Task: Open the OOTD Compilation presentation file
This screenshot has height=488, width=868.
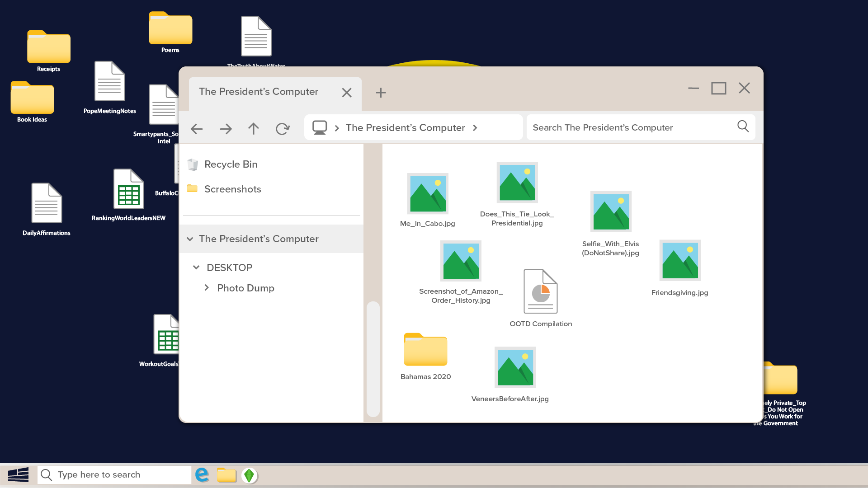Action: [x=540, y=292]
